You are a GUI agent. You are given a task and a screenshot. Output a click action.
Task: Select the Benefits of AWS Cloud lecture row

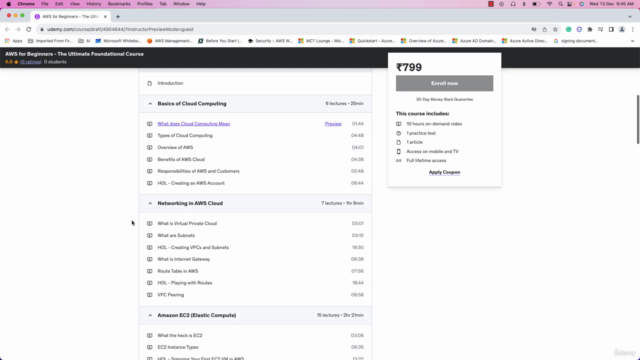[255, 160]
